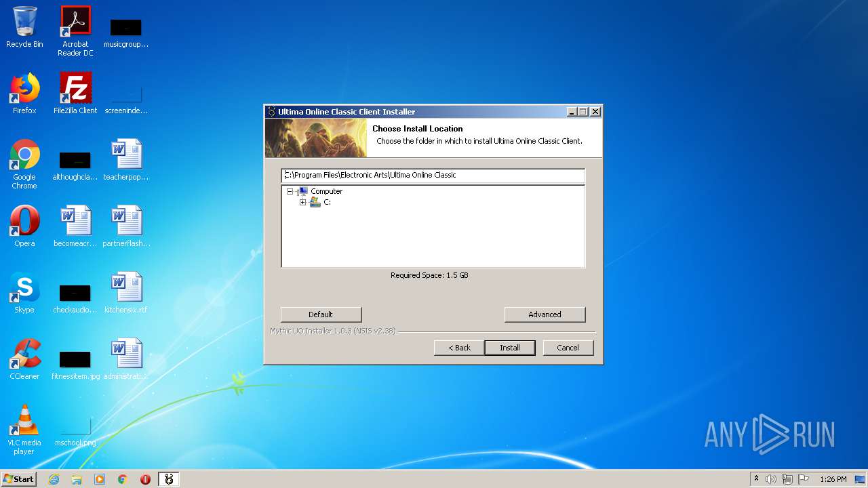This screenshot has width=868, height=488.
Task: Open the Recycle Bin desktop icon
Action: click(24, 27)
